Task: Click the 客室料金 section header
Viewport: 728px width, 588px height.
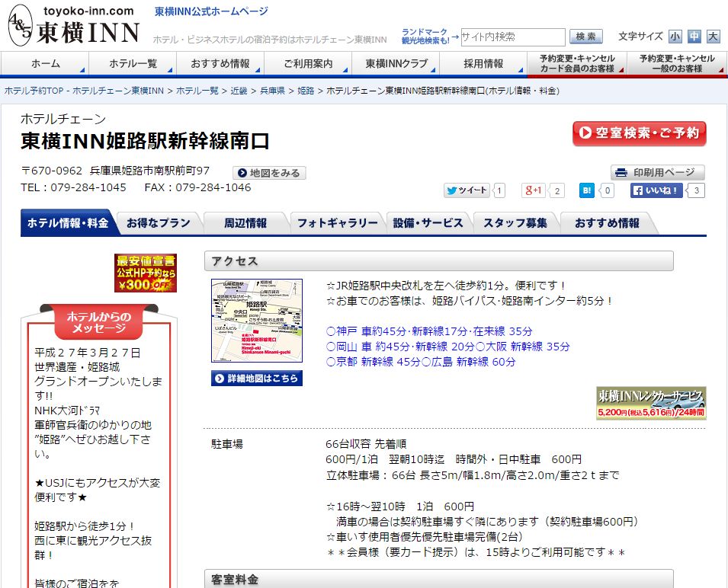Action: 439,579
